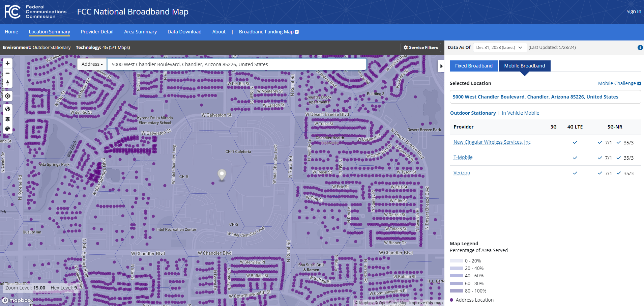The height and width of the screenshot is (306, 644).
Task: Find my current location on map
Action: click(x=7, y=96)
